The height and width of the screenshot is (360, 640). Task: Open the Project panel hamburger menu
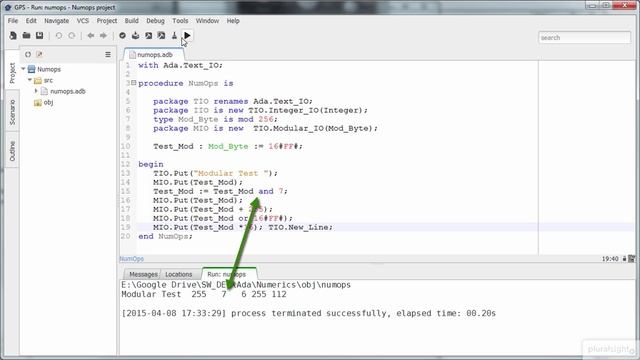point(108,54)
